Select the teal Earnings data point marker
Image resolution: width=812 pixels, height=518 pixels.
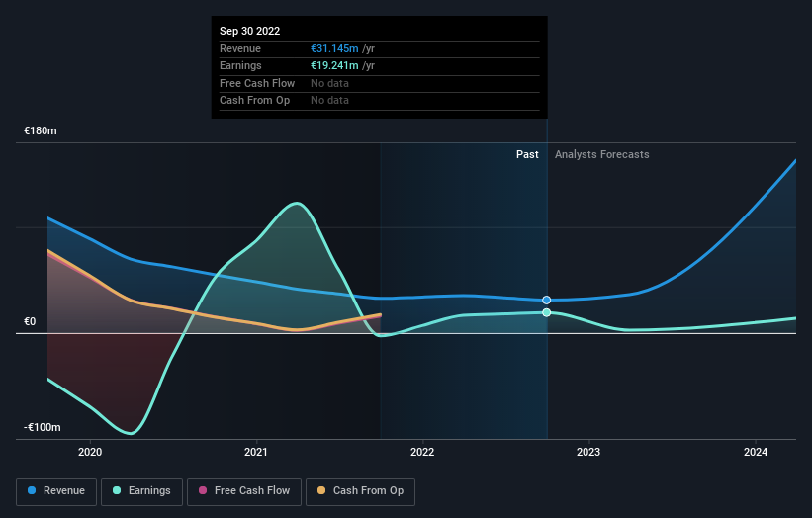pyautogui.click(x=546, y=312)
